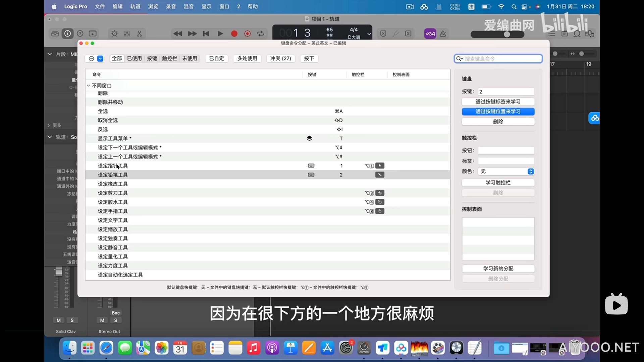This screenshot has height=362, width=644.
Task: Toggle 通过按键位置来学习 button
Action: (498, 112)
